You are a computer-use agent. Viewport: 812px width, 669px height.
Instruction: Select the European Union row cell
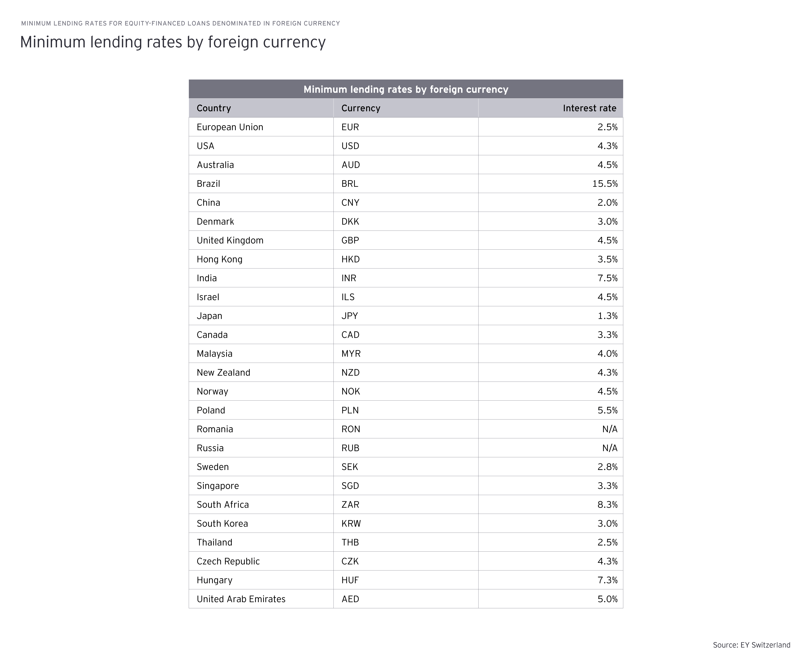[x=230, y=127]
